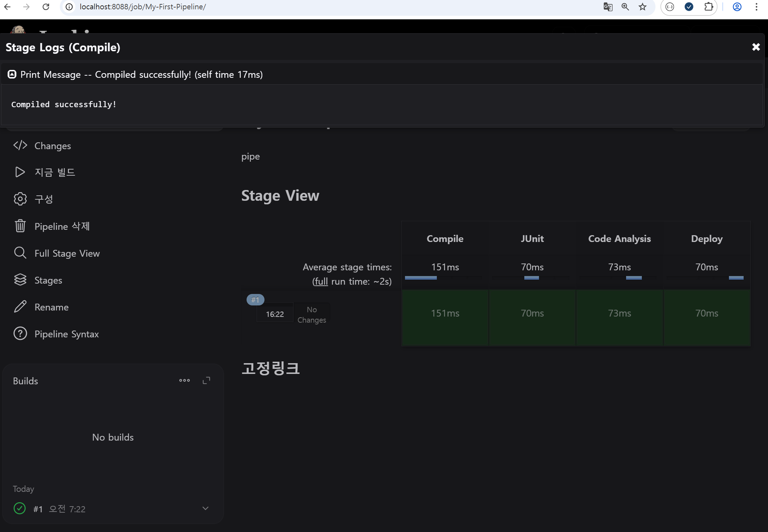This screenshot has width=768, height=532.
Task: Click the Pipeline delete trash icon
Action: 20,226
